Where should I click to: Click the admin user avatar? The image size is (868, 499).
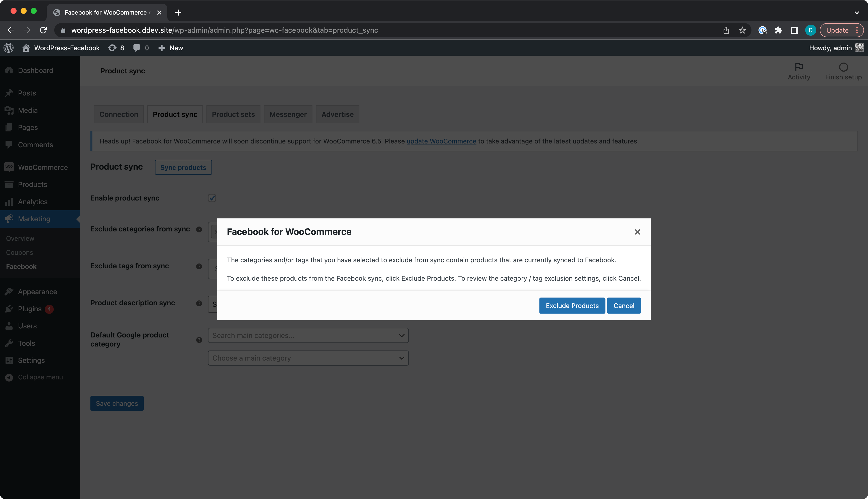859,48
